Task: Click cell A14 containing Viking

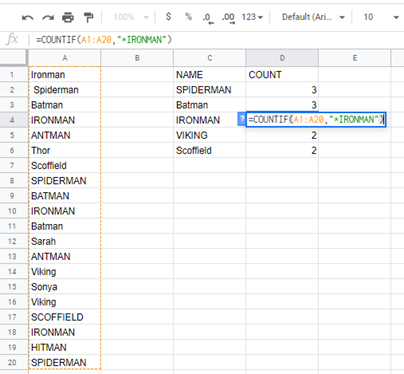Action: [x=65, y=272]
